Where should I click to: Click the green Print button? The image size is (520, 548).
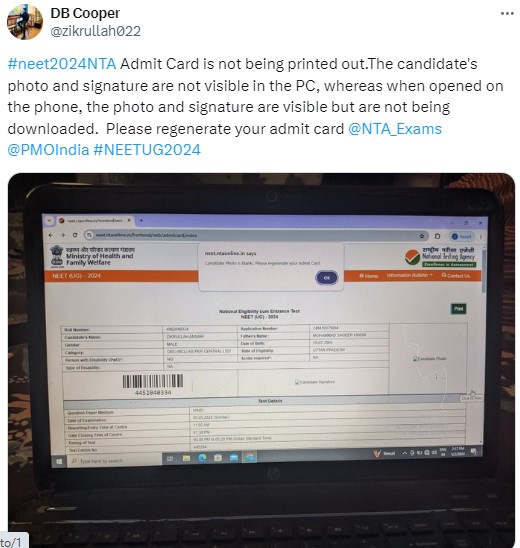458,309
